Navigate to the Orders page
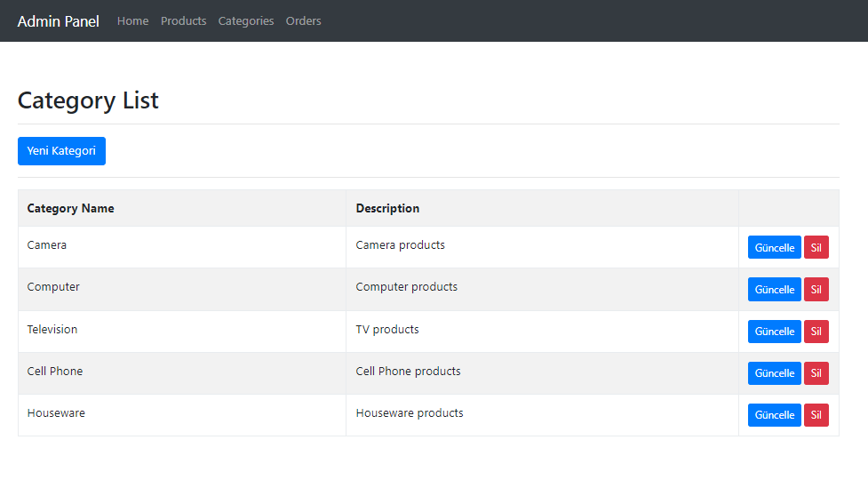This screenshot has width=868, height=488. 303,20
